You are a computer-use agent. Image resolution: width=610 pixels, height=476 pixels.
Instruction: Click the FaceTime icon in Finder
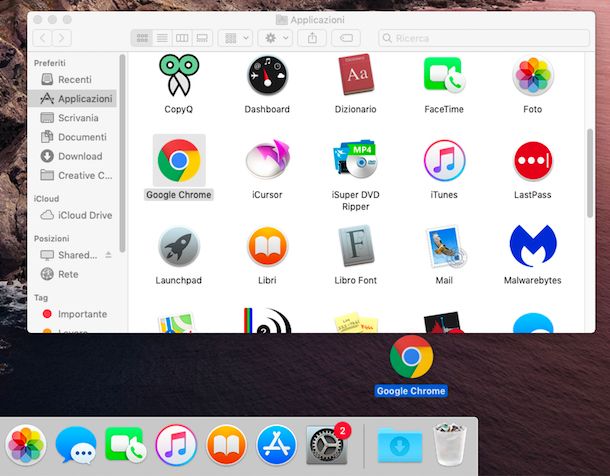tap(444, 75)
